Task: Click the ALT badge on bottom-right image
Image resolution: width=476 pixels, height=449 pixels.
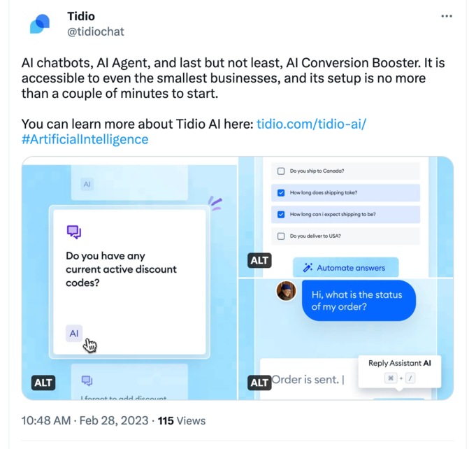Action: pos(259,383)
